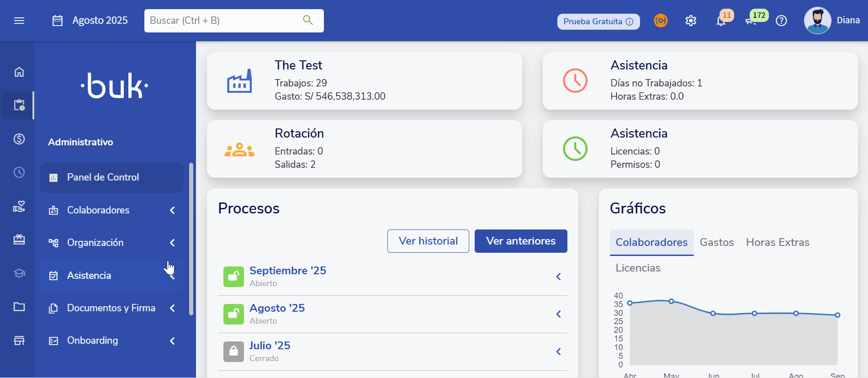This screenshot has width=868, height=378.
Task: Open Agosto '25 process link
Action: click(x=277, y=308)
